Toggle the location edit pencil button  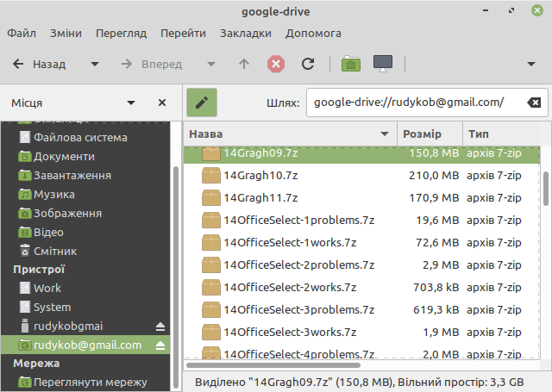[202, 103]
